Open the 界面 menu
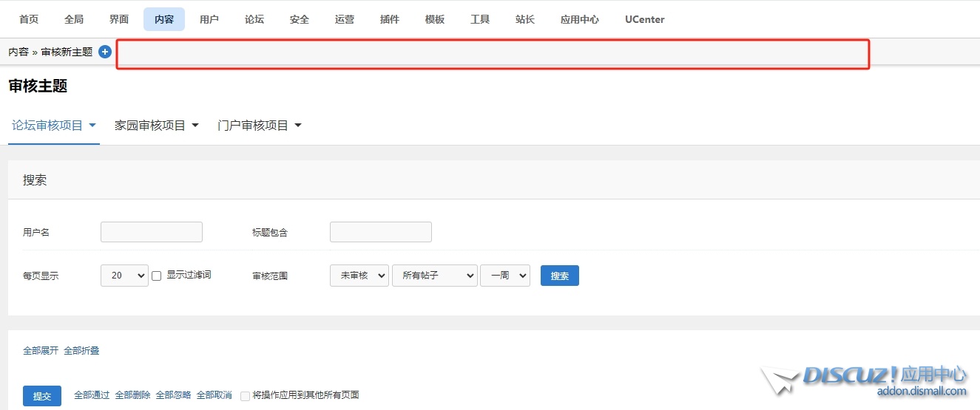980x410 pixels. click(119, 19)
